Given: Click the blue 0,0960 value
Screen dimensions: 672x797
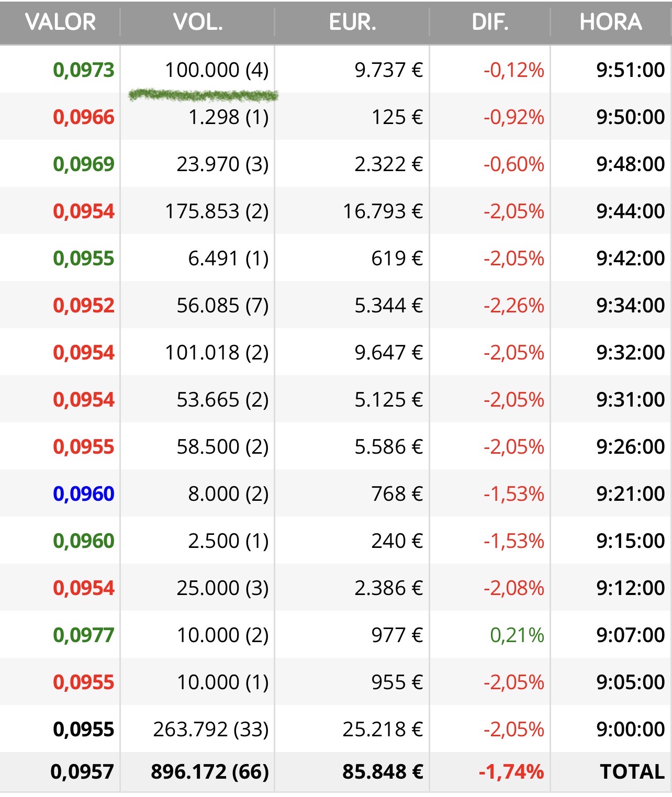Looking at the screenshot, I should pos(84,493).
